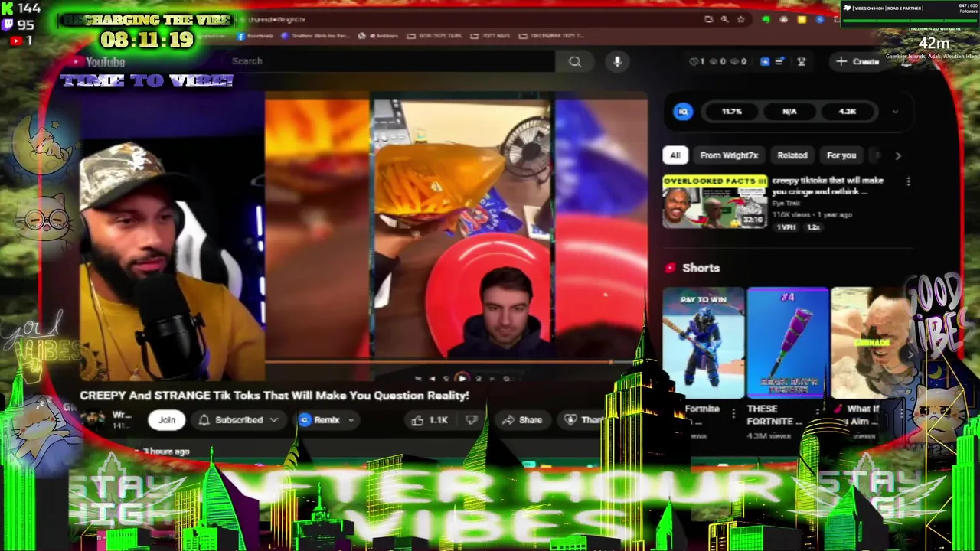Click the video title CREEPY And STRANGE Tik Toks

point(274,396)
